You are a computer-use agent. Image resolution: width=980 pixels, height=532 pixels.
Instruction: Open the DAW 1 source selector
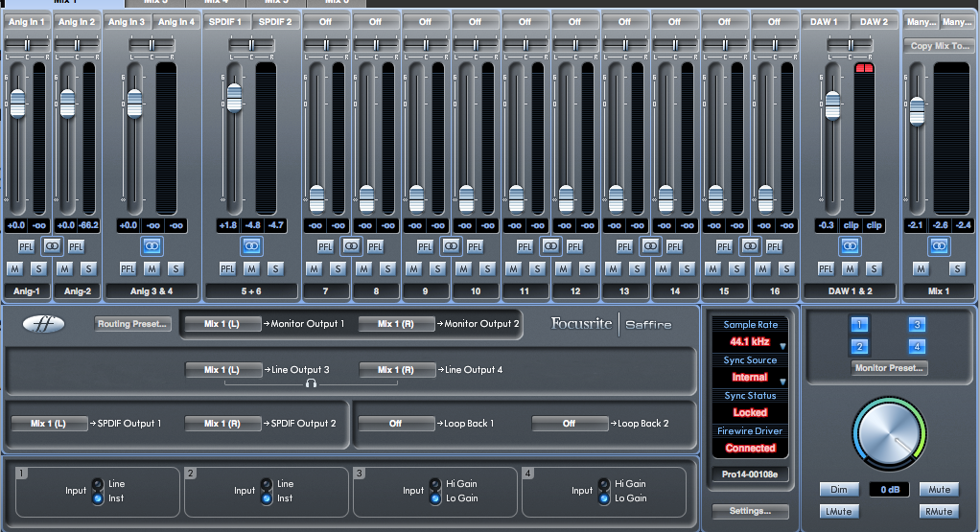(825, 22)
